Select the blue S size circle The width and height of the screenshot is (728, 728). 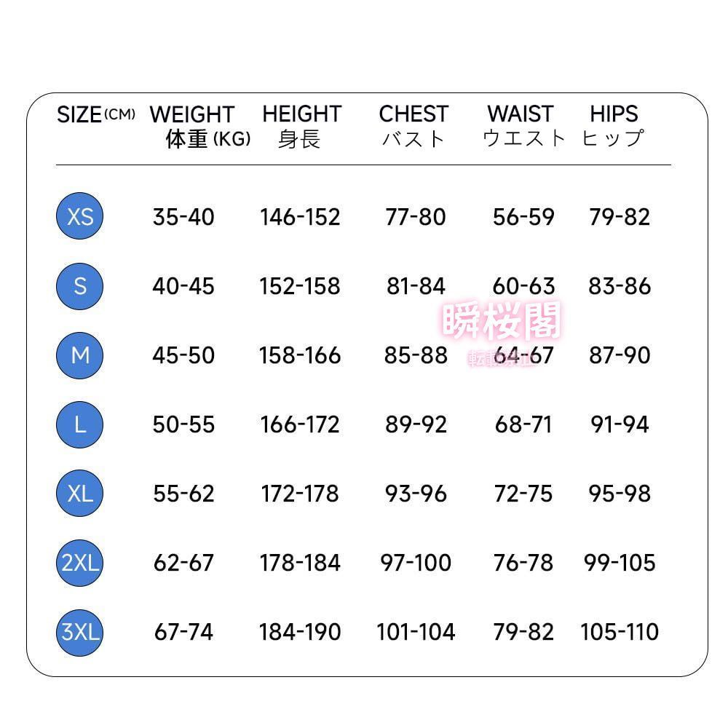(x=80, y=285)
